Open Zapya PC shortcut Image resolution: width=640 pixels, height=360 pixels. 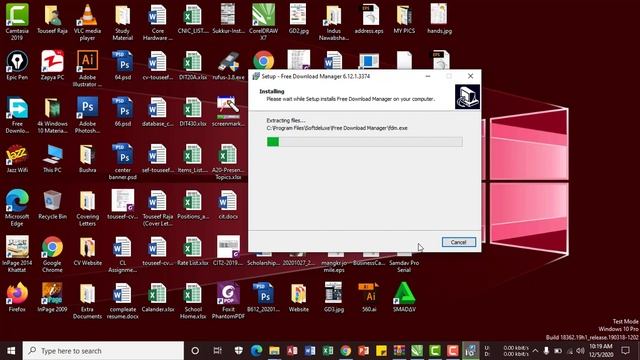pyautogui.click(x=52, y=65)
